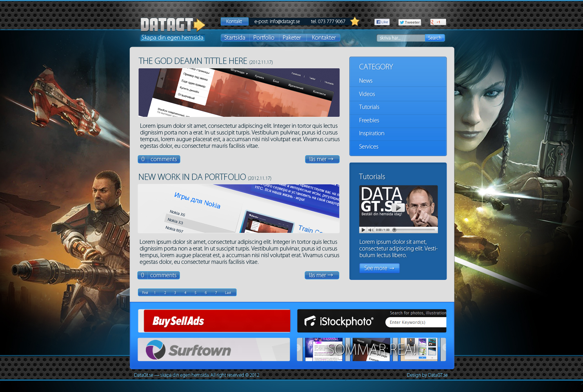Go to the Portfolio menu item
This screenshot has height=392, width=583.
coord(263,38)
